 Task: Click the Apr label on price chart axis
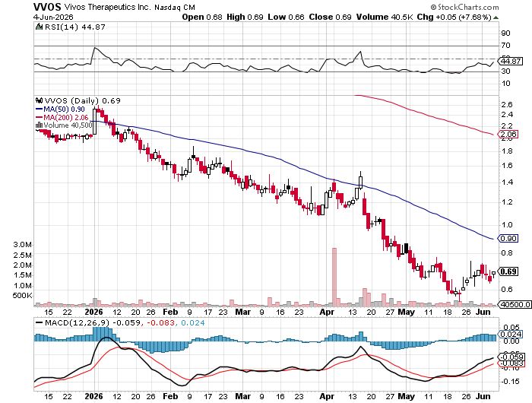pyautogui.click(x=327, y=312)
